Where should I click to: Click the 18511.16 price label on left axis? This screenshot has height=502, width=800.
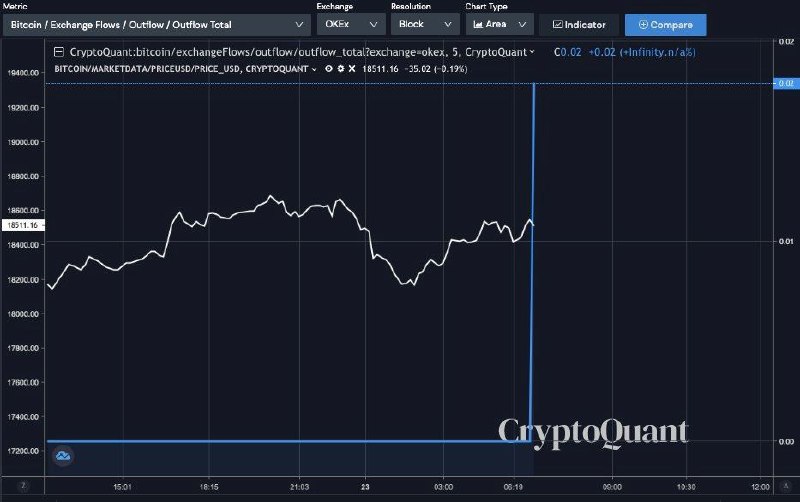click(x=23, y=225)
